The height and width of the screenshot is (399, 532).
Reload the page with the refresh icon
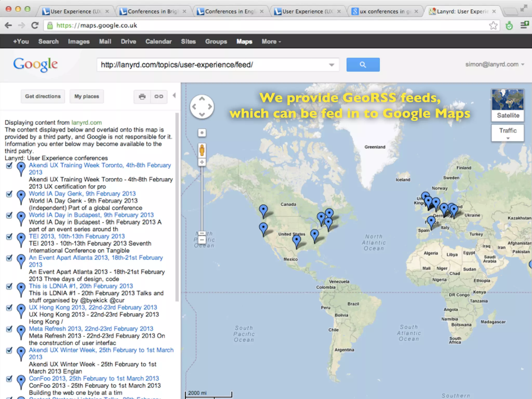tap(35, 25)
